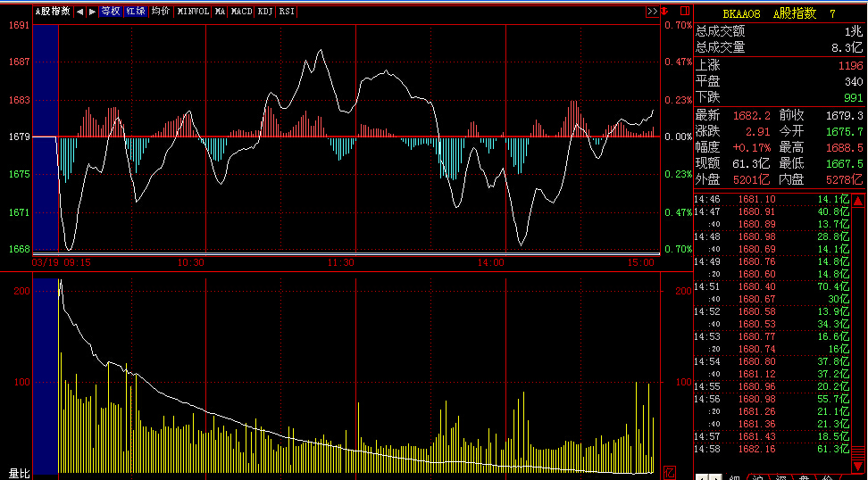
Task: Click the 09:15 time axis label
Action: coord(75,262)
